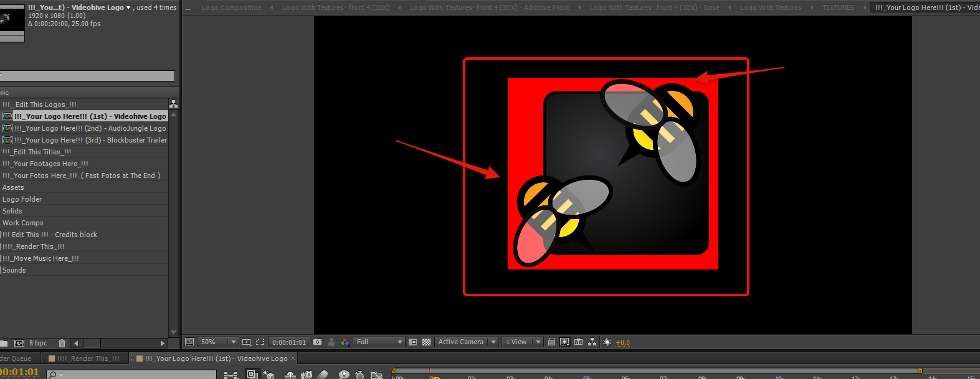This screenshot has height=379, width=980.
Task: Click the Project Flowchart icon above project scrollbar
Action: pyautogui.click(x=174, y=104)
